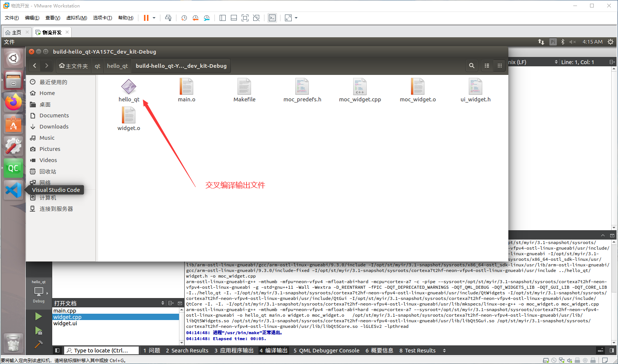This screenshot has width=618, height=364.
Task: Open the VM power options dropdown
Action: [154, 18]
